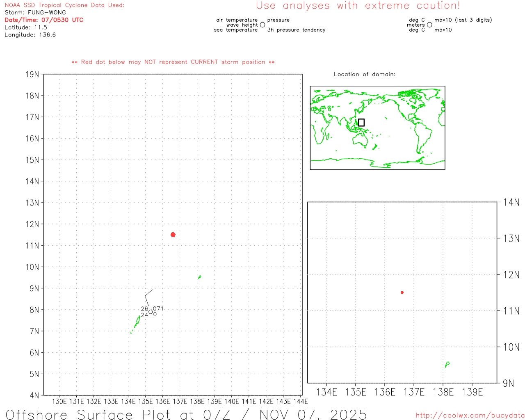Click the 'mb*10 (last 3 digits)' legend label

click(463, 20)
